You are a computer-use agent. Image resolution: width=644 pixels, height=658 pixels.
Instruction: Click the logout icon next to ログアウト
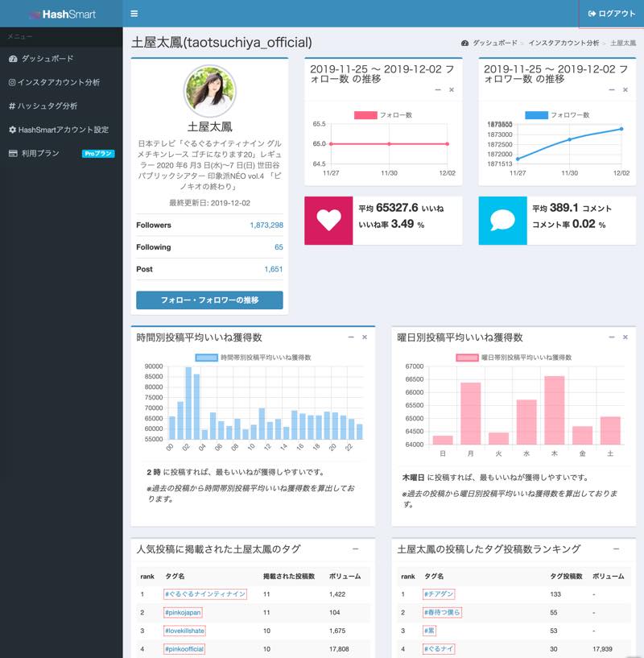[592, 13]
